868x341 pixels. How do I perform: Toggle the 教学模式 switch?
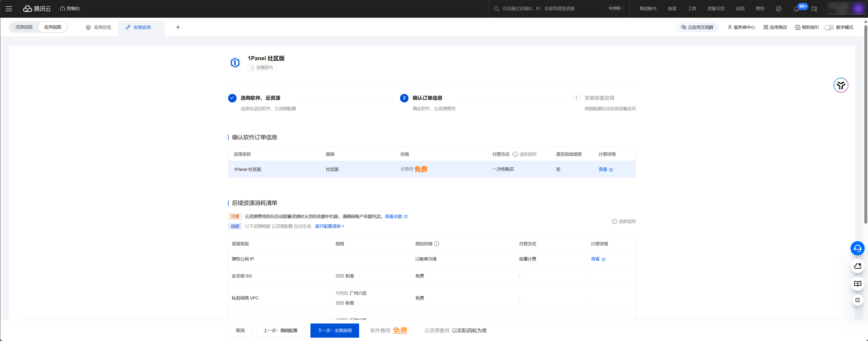pyautogui.click(x=829, y=28)
